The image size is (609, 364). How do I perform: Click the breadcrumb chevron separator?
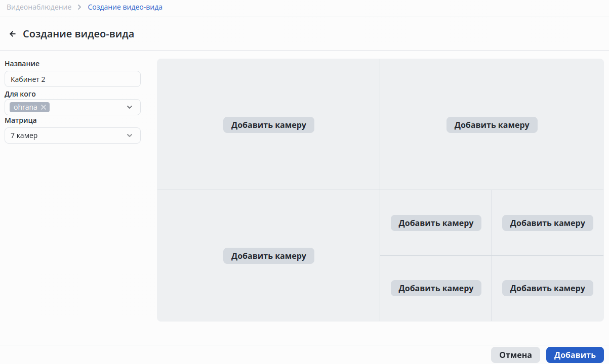click(x=79, y=8)
